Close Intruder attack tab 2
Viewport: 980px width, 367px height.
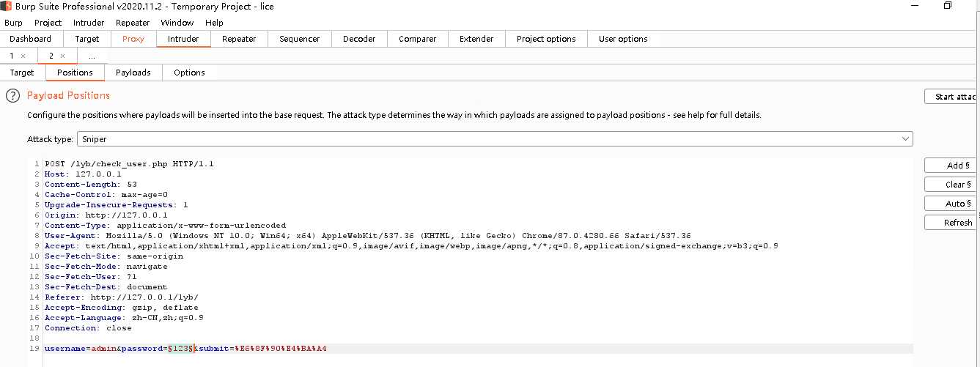click(x=63, y=56)
